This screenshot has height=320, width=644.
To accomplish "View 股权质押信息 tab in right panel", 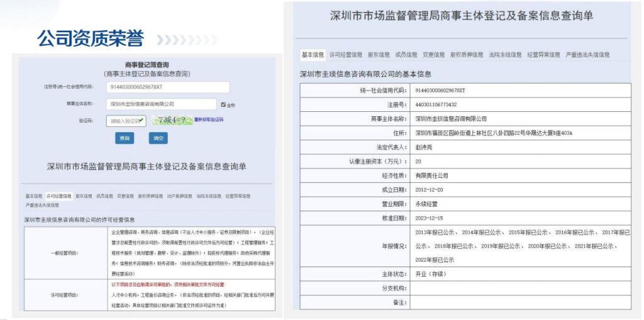I will pos(467,55).
